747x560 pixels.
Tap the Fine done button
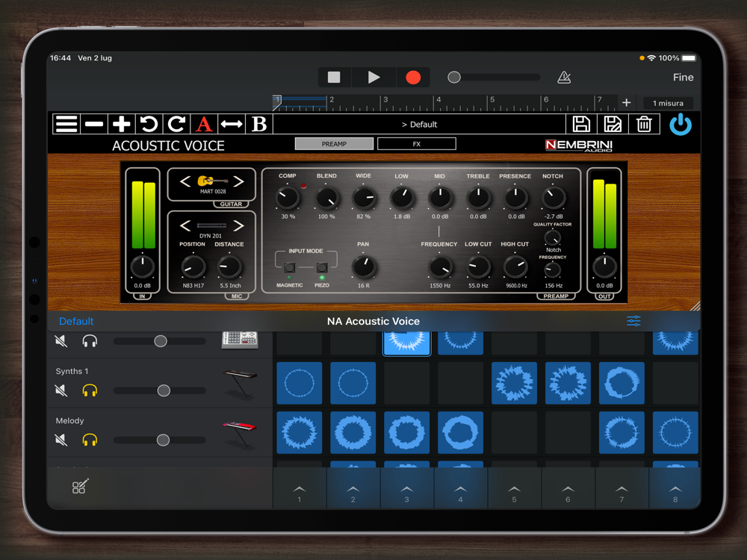(684, 77)
